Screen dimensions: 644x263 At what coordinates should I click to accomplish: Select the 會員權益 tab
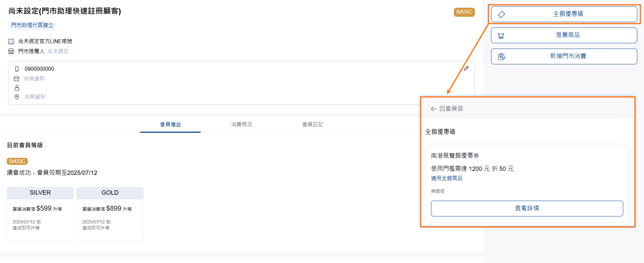(170, 124)
